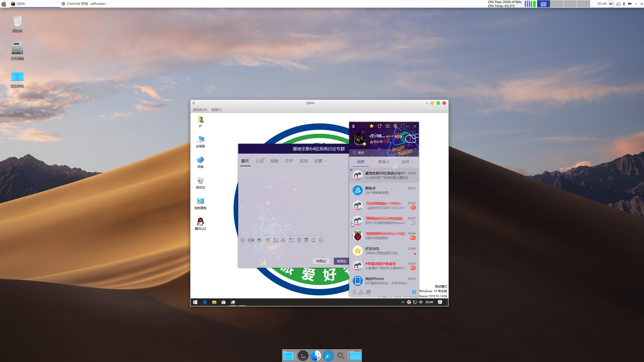644x362 pixels.
Task: Click the red envelope yen icon
Action: [306, 240]
